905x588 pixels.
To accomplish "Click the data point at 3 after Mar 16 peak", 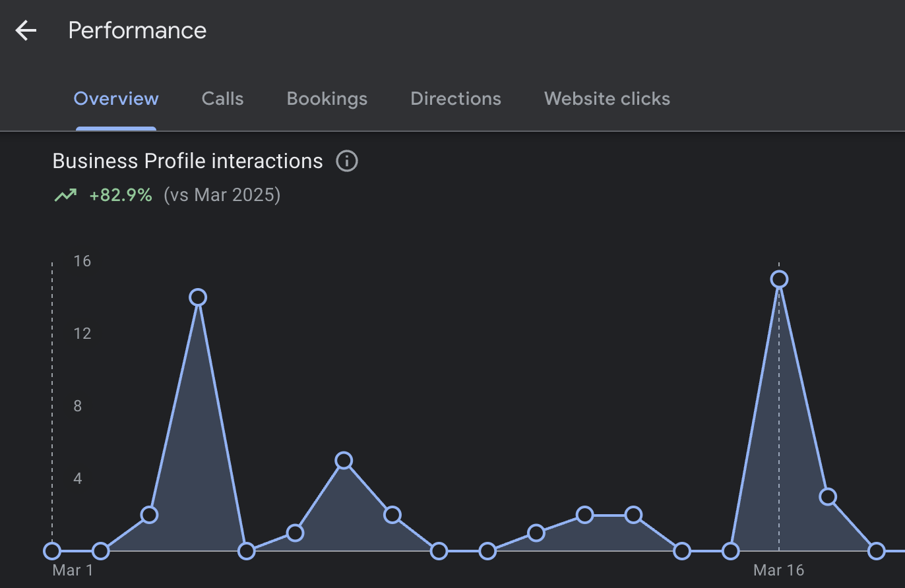I will point(828,497).
